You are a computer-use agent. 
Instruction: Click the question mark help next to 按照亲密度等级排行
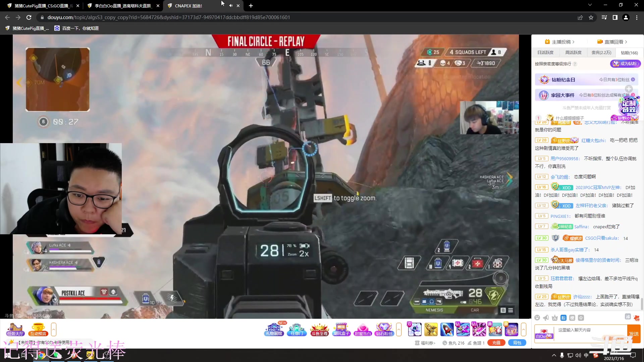pos(575,64)
